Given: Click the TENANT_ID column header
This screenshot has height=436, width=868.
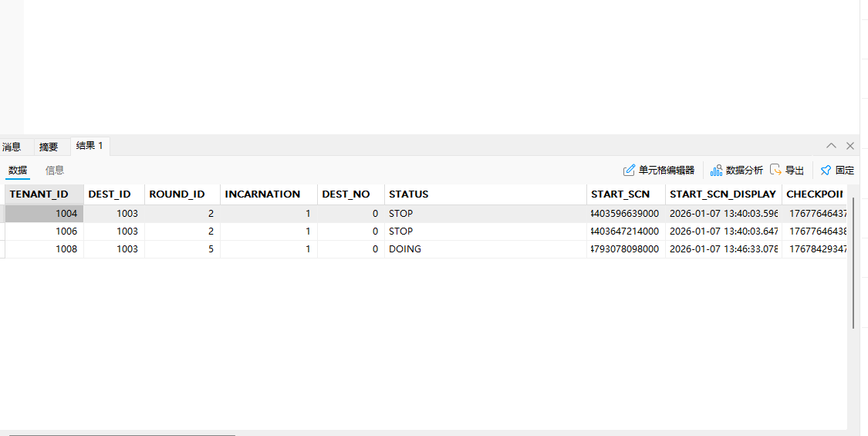Looking at the screenshot, I should coord(39,194).
